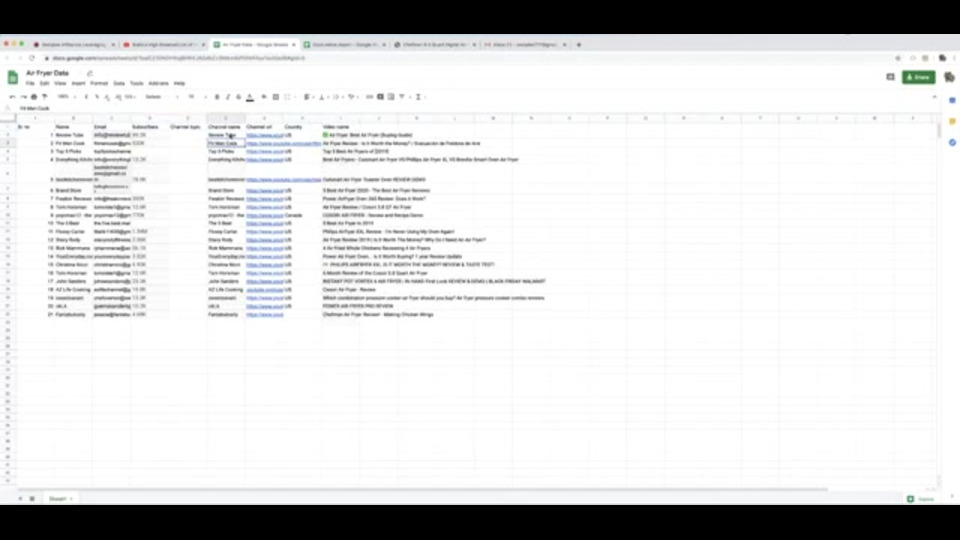Switch to the YouTube browser tab
The width and height of the screenshot is (960, 540).
point(164,45)
